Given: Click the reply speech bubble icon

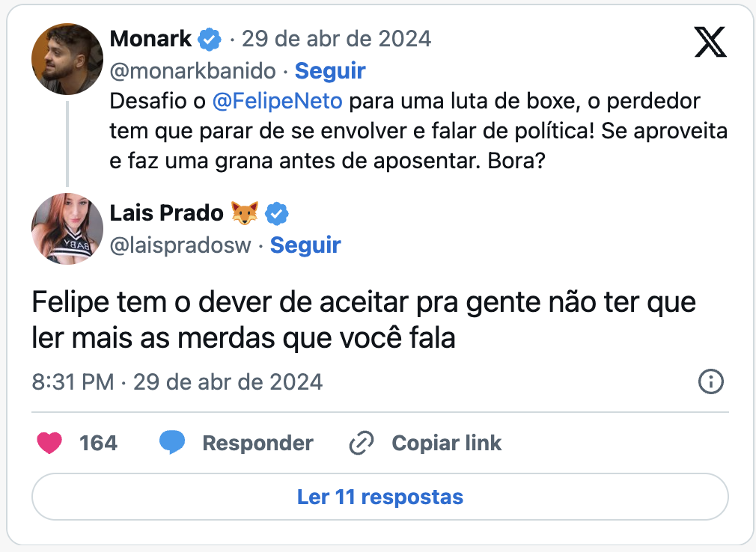Looking at the screenshot, I should (x=172, y=443).
